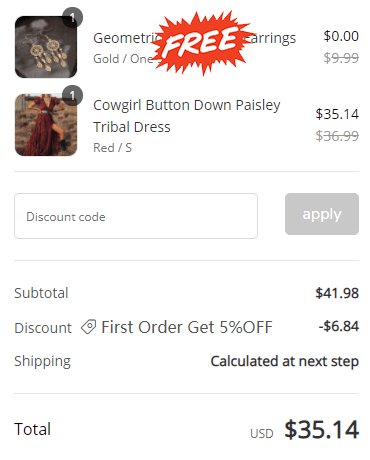Click the USD $35.14 total amount
This screenshot has height=460, width=370.
[304, 429]
